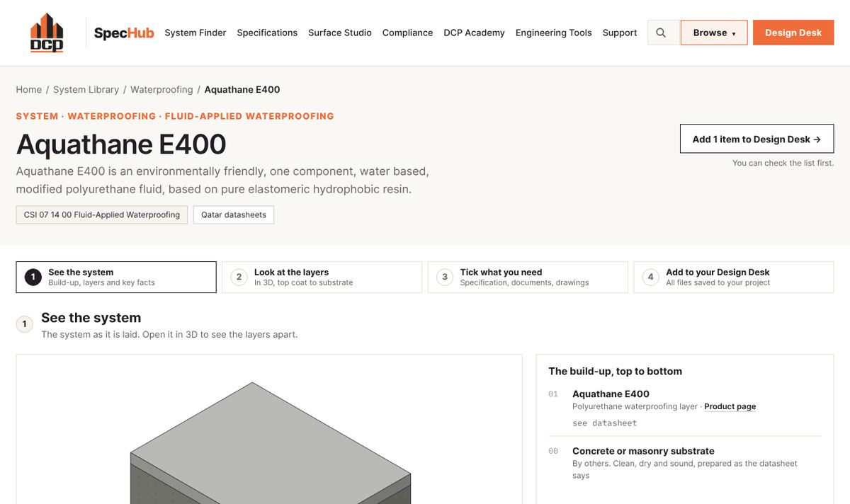Image resolution: width=850 pixels, height=504 pixels.
Task: Click Add 1 item to Design Desk
Action: tap(757, 139)
